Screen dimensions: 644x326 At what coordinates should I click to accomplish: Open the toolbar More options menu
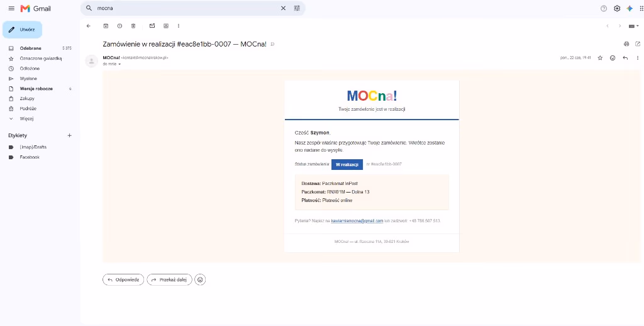coord(179,26)
